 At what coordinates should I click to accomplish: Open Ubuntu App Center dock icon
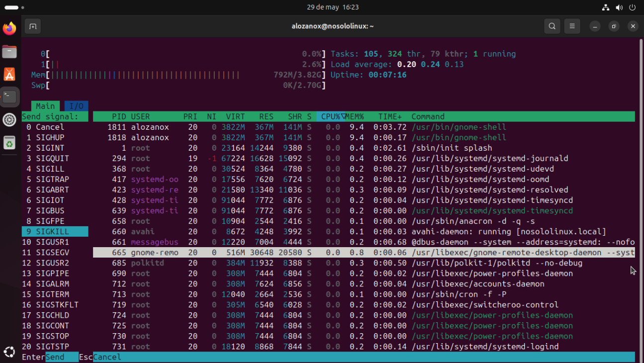9,75
